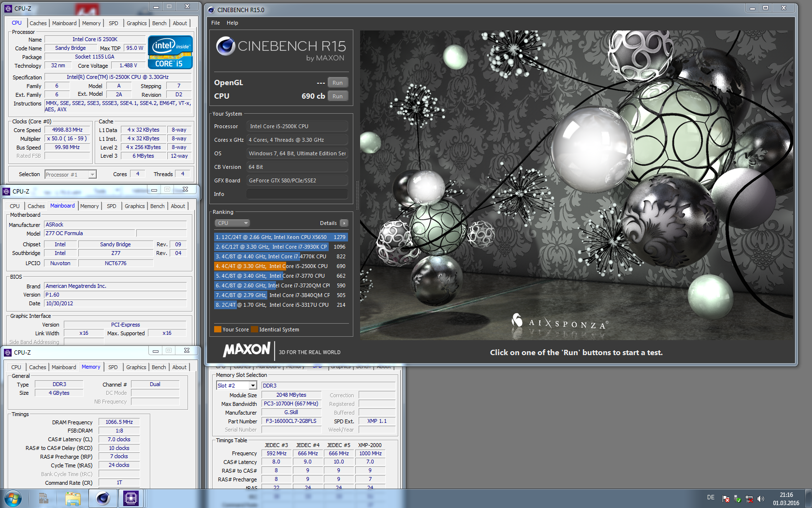Click the Core Speed value 4998.83 MHz
The width and height of the screenshot is (812, 508).
(x=68, y=130)
